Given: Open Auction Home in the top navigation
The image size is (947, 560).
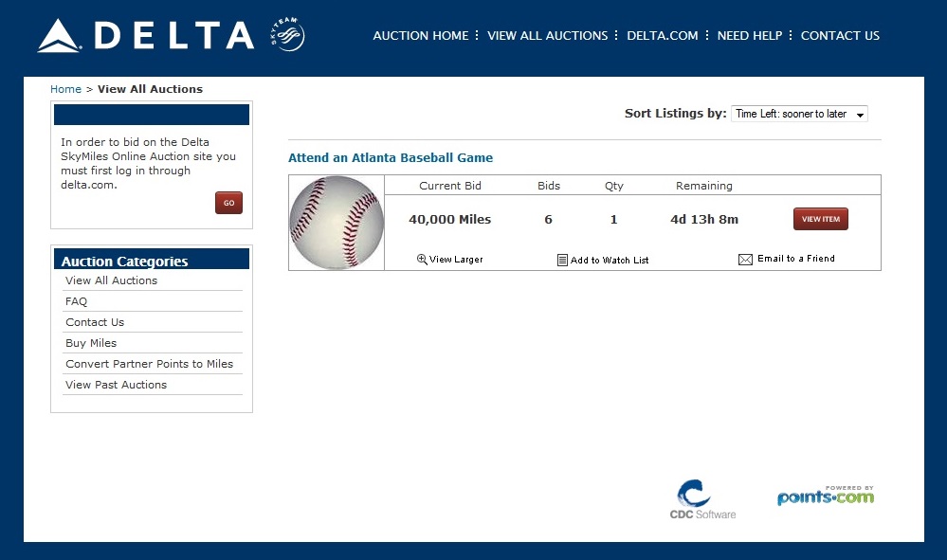Looking at the screenshot, I should (420, 36).
